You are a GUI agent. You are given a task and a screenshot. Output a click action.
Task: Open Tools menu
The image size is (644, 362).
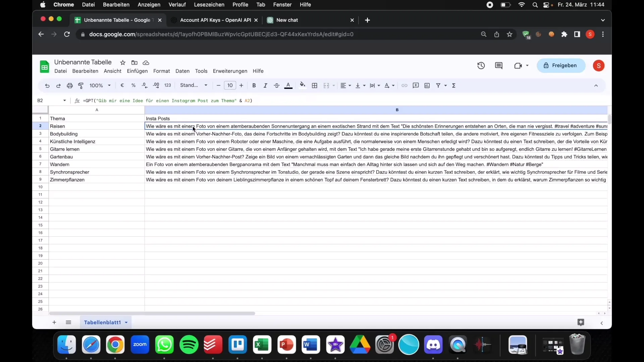pyautogui.click(x=201, y=71)
